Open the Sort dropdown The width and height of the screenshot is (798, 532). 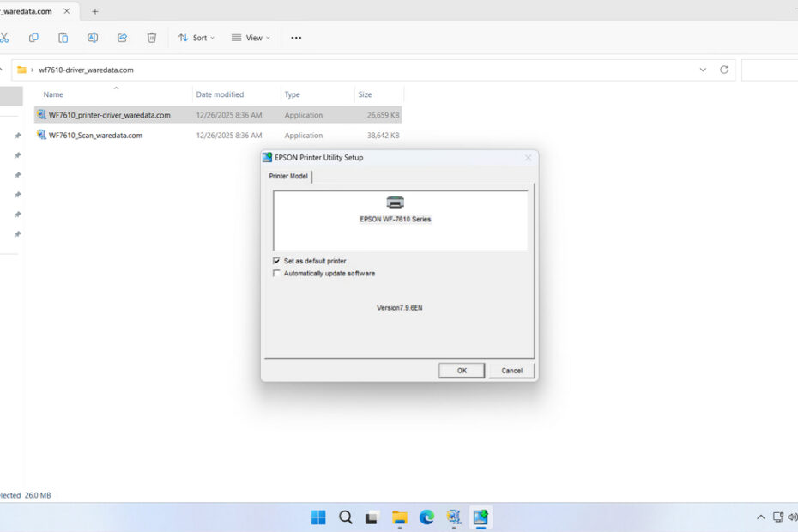tap(196, 38)
